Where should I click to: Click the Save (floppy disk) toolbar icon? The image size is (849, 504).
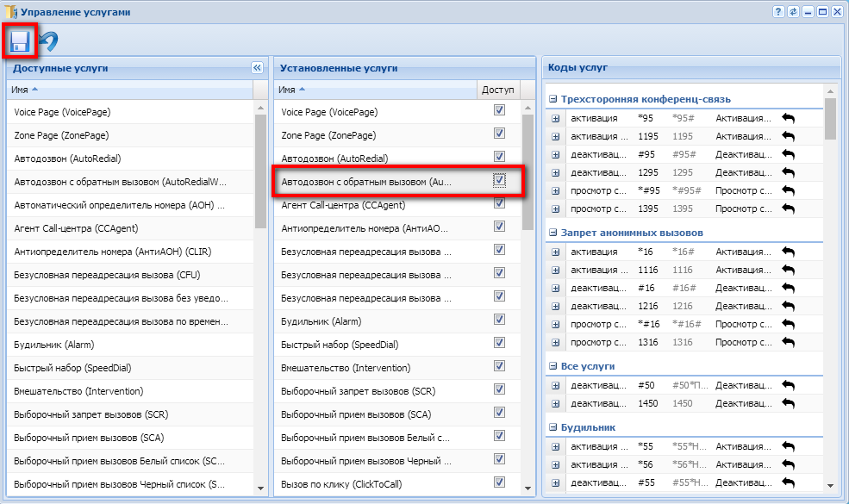coord(20,40)
